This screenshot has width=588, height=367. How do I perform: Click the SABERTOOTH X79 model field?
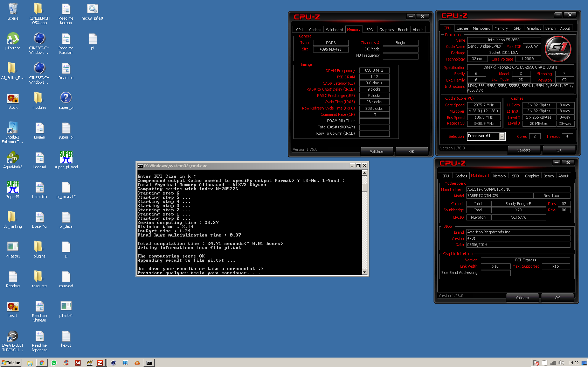click(x=499, y=196)
